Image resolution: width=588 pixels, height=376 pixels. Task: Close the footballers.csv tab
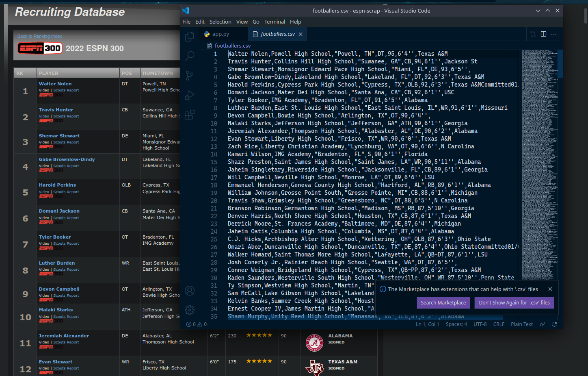(x=300, y=34)
